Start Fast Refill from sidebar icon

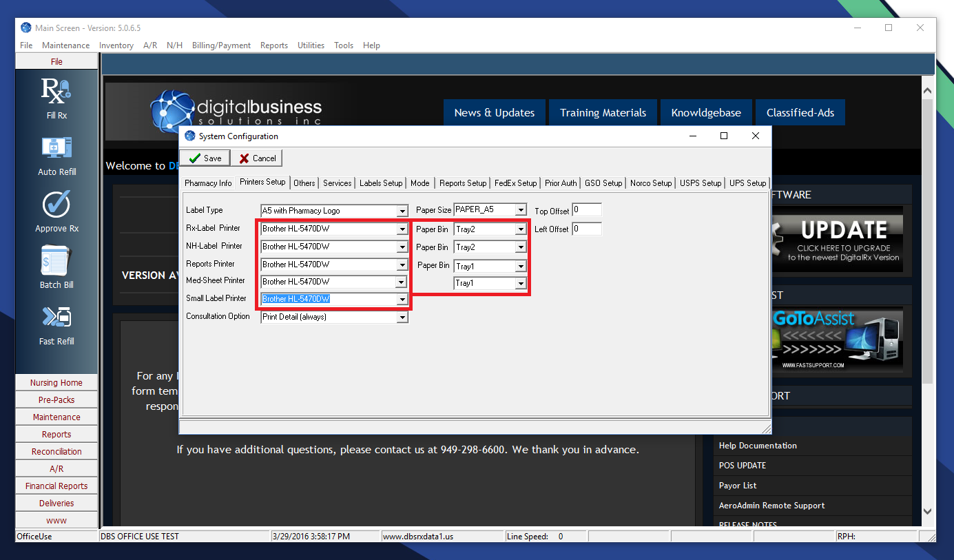(56, 318)
